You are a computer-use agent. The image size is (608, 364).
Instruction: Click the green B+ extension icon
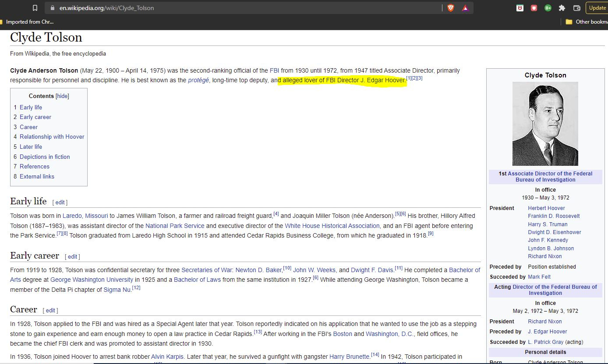(548, 8)
